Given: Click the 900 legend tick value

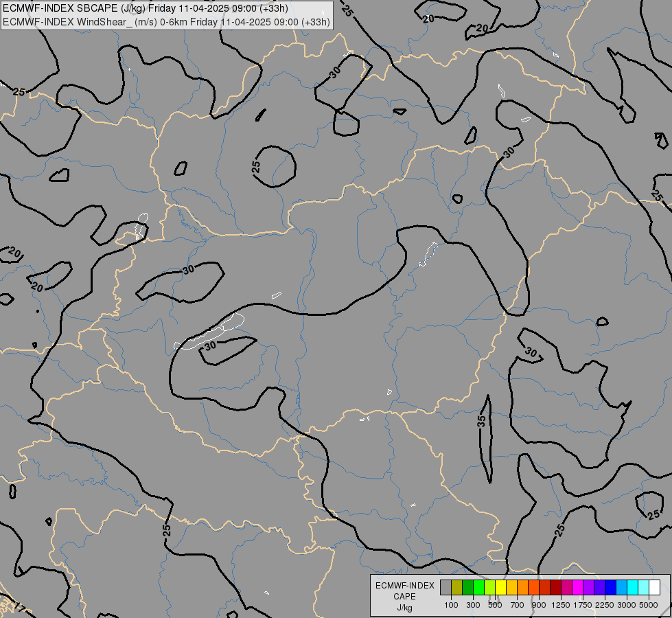Looking at the screenshot, I should point(539,605).
